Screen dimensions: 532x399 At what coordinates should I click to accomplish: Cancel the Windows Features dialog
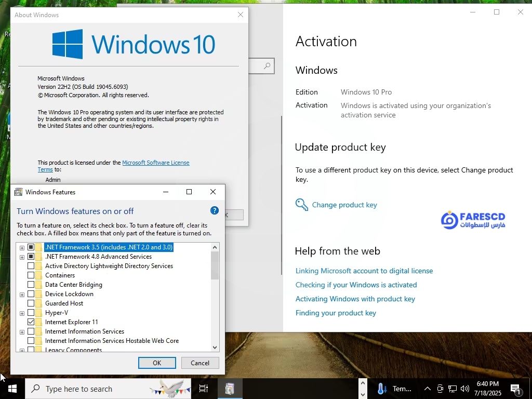point(200,363)
